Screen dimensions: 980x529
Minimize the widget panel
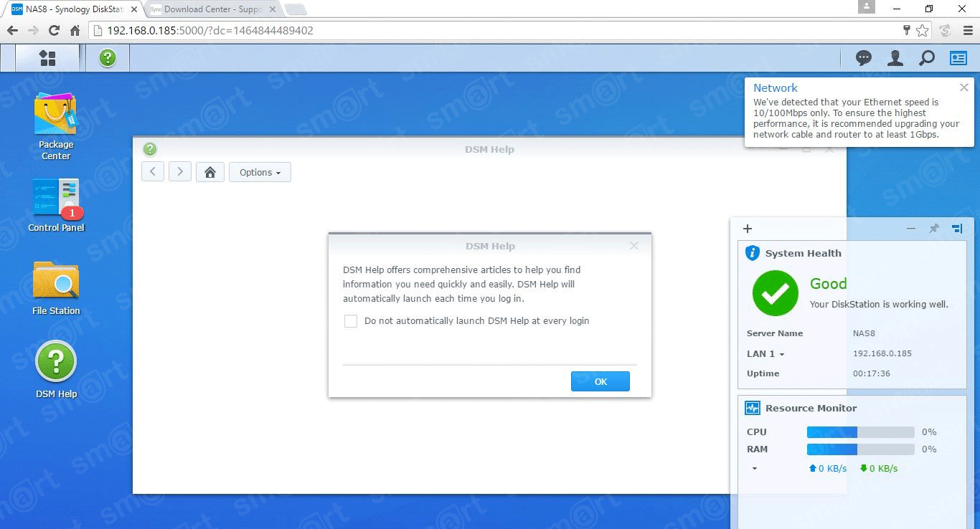pyautogui.click(x=911, y=229)
